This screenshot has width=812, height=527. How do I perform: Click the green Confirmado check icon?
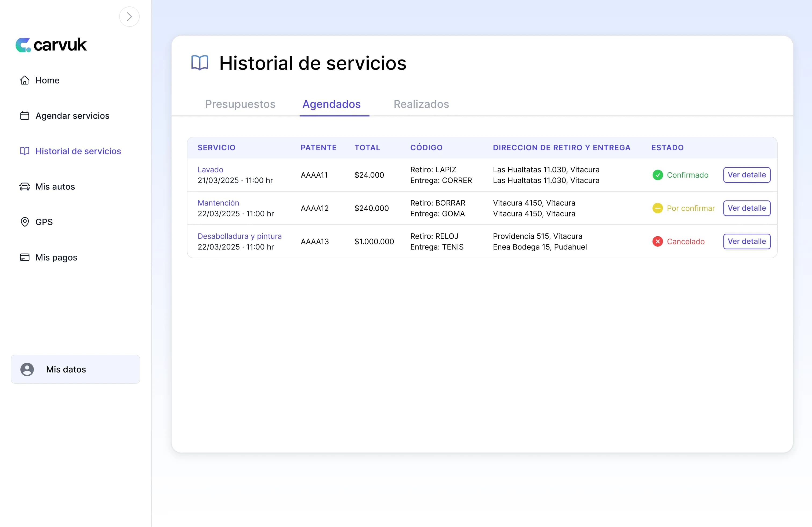click(657, 175)
